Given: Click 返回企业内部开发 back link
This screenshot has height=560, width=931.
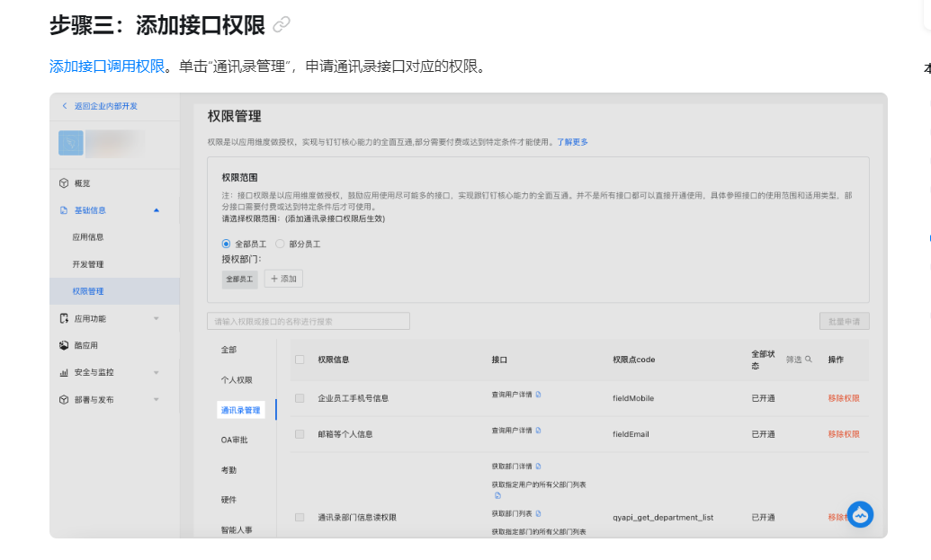Looking at the screenshot, I should click(x=105, y=106).
